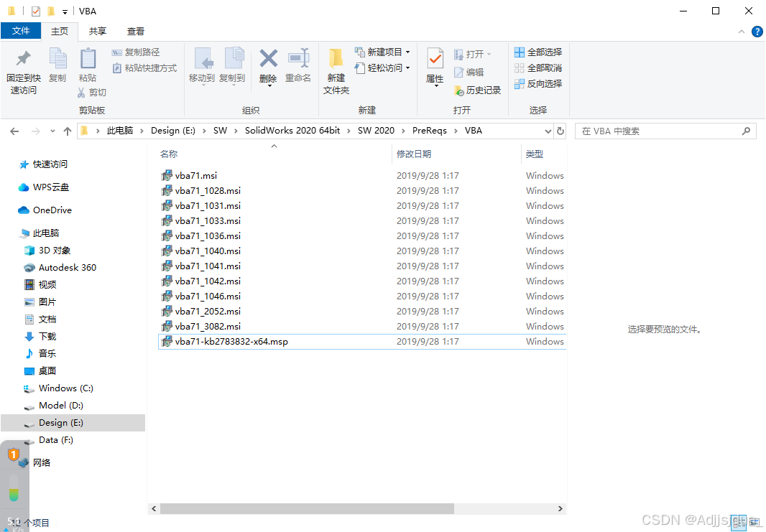The image size is (766, 532).
Task: Click Select None (全部取消)
Action: click(538, 67)
